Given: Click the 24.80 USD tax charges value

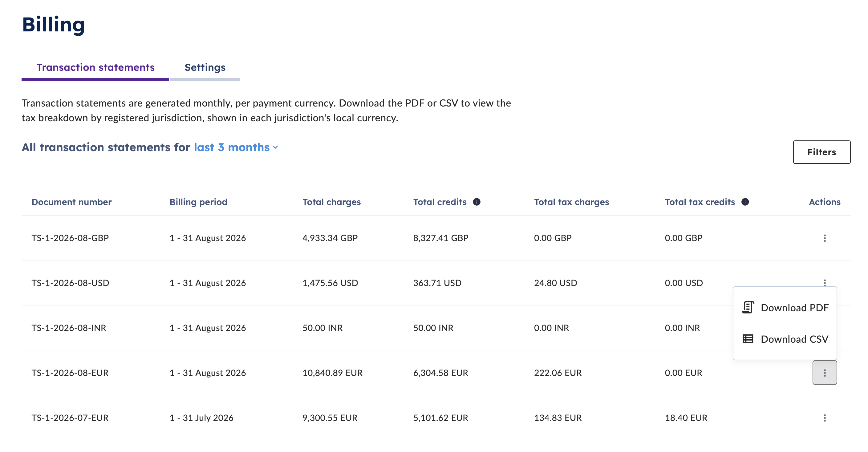Looking at the screenshot, I should [555, 283].
